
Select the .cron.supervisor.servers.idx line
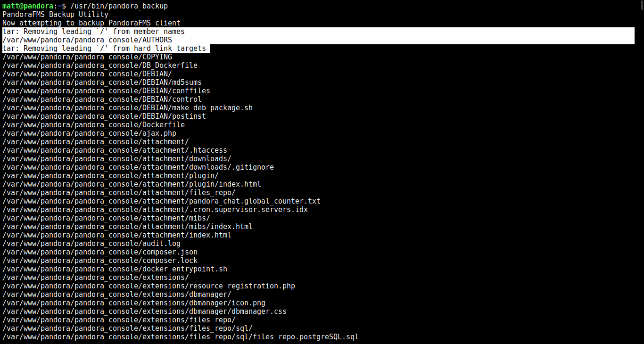(155, 210)
